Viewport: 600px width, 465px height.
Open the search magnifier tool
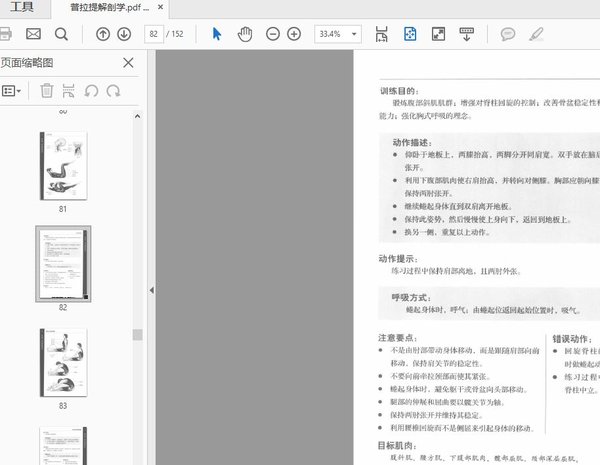click(61, 34)
